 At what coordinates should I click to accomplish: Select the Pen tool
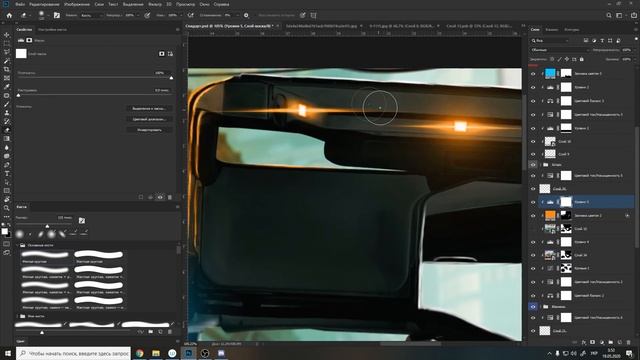click(x=7, y=165)
